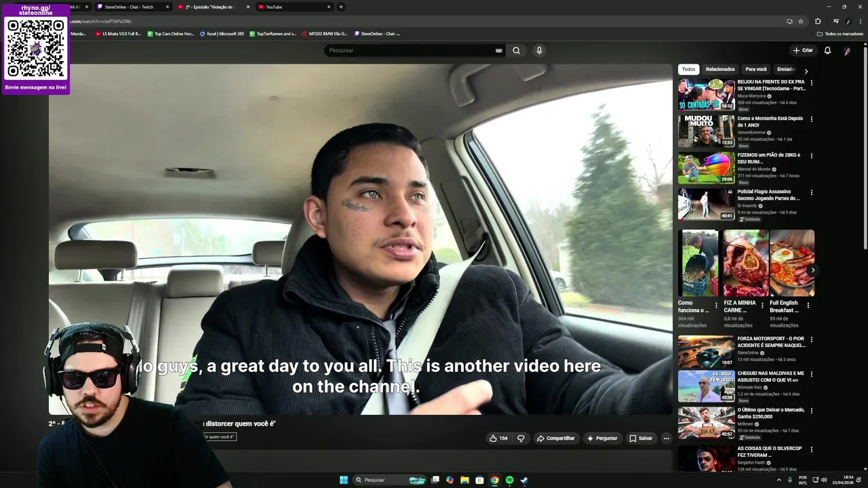Open Task View in the taskbar

pyautogui.click(x=435, y=480)
